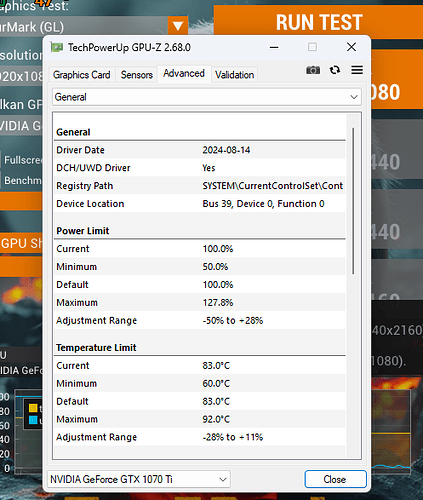
Task: Click RUN TEST in the FurMark window
Action: (x=319, y=22)
